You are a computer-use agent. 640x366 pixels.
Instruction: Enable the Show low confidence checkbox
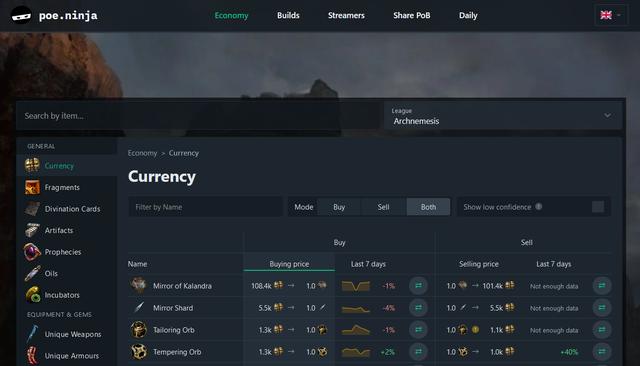point(598,207)
